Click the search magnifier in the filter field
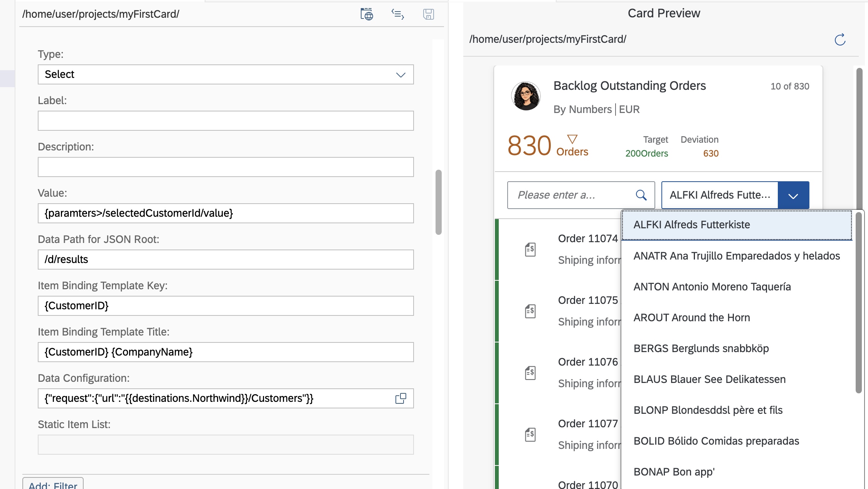 pos(641,195)
